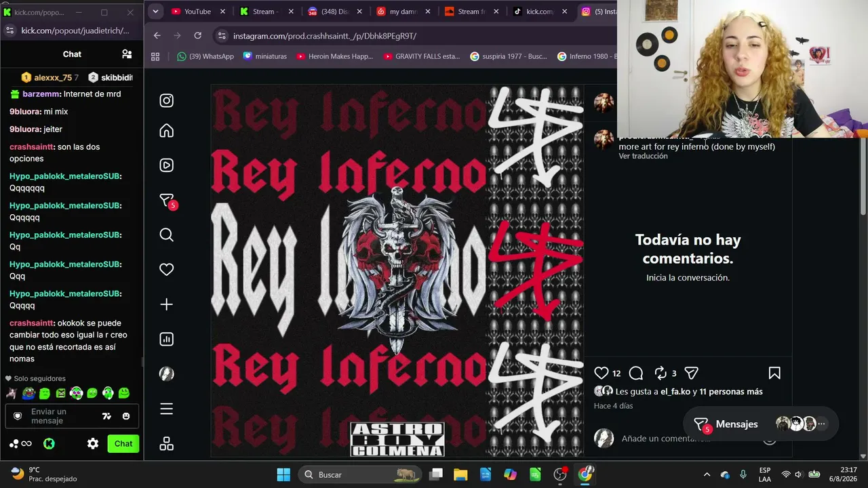This screenshot has height=488, width=868.
Task: Open weather widget showing 9°C
Action: pos(44,474)
